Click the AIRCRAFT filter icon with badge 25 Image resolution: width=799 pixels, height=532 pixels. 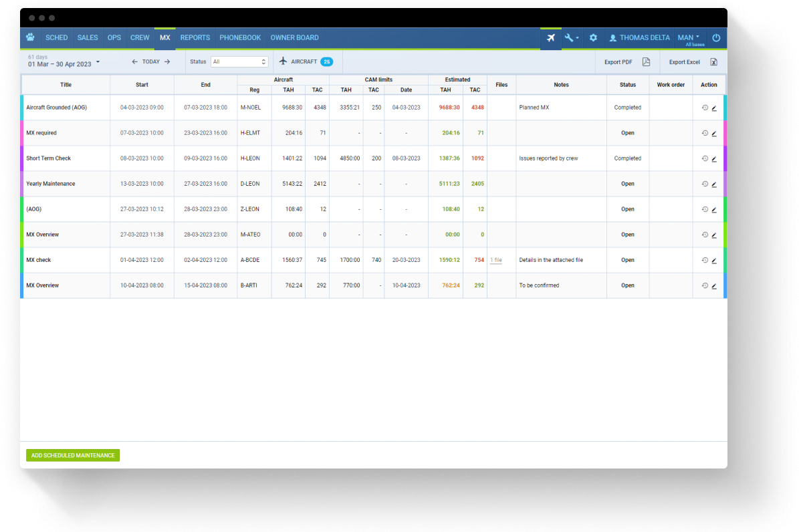pyautogui.click(x=283, y=61)
